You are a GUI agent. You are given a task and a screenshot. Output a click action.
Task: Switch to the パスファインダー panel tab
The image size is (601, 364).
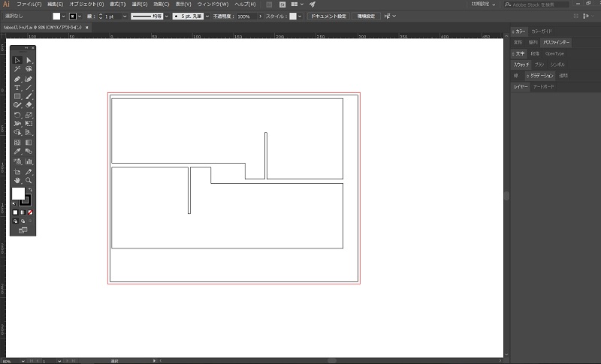556,43
